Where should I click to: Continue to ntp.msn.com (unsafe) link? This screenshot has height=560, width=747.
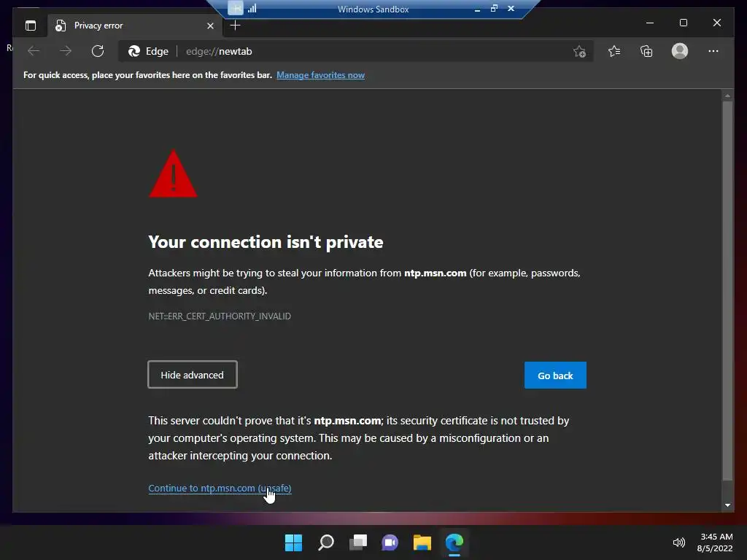[x=220, y=488]
